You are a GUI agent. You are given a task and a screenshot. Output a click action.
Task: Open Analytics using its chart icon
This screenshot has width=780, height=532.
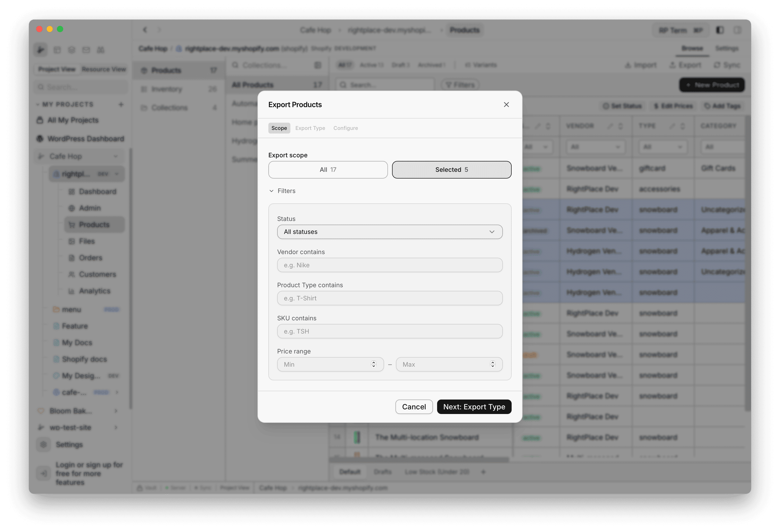pyautogui.click(x=71, y=291)
